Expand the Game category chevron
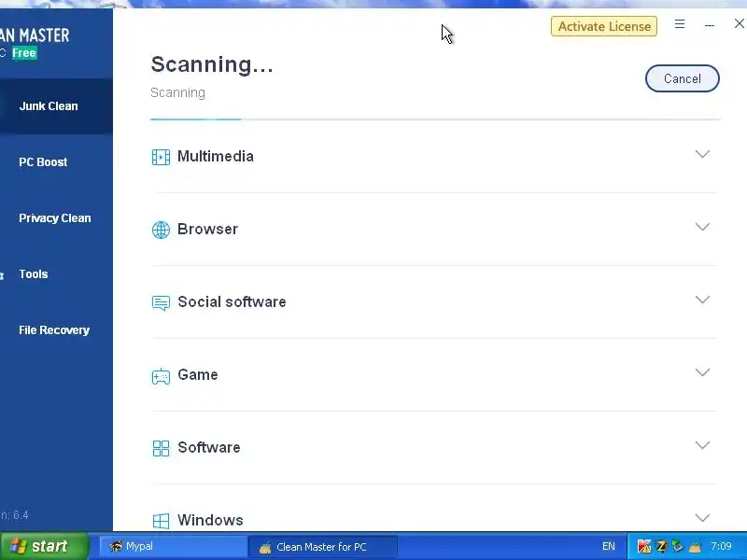 (x=702, y=372)
